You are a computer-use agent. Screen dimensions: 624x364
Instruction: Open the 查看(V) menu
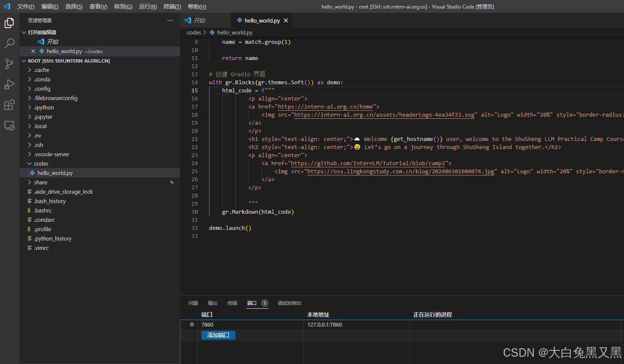pyautogui.click(x=98, y=6)
